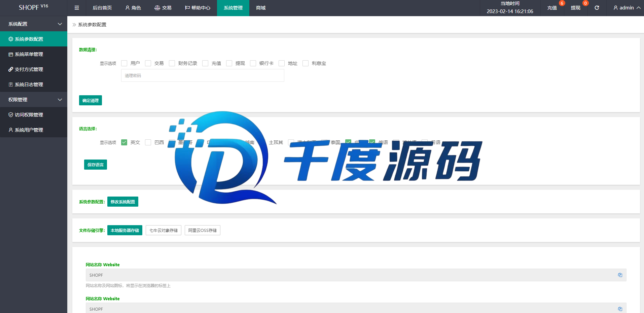Check the 巴西 language checkbox
644x313 pixels.
pyautogui.click(x=148, y=142)
